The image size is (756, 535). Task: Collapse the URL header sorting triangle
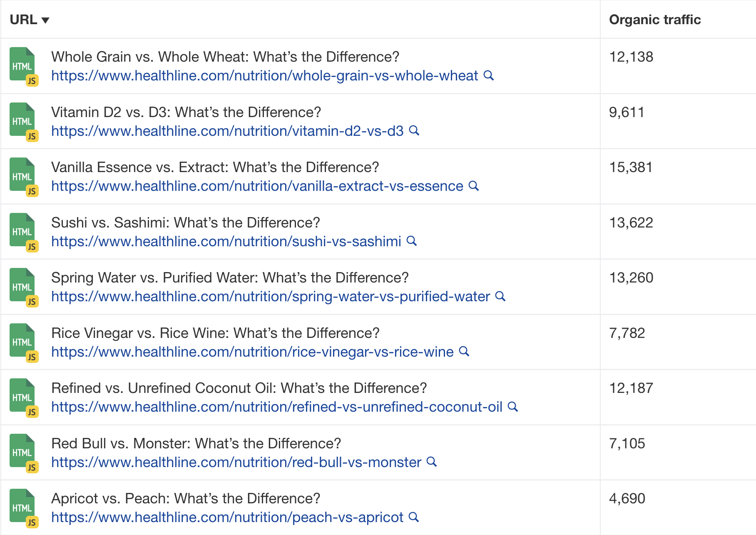pos(46,20)
